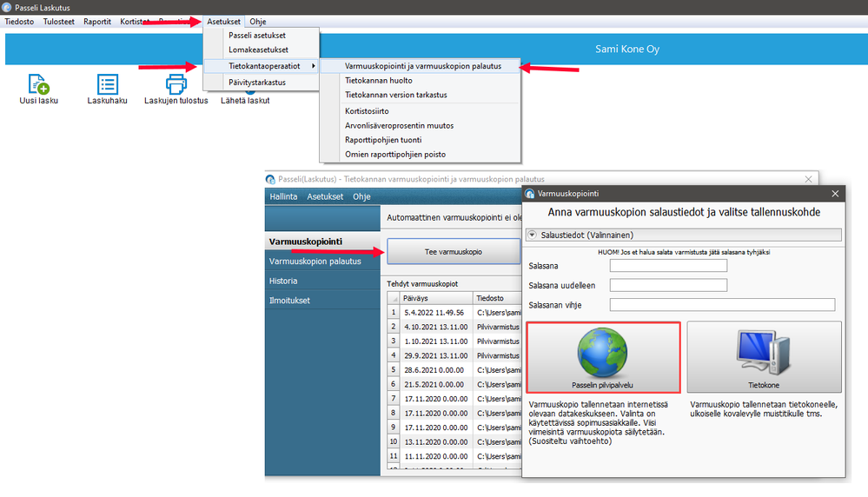Select Varmuuskopiointi sidebar tab
Screen dimensions: 868x497
pyautogui.click(x=322, y=242)
